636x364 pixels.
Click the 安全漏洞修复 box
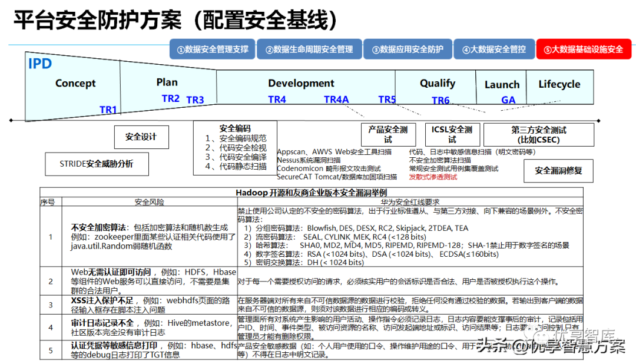[558, 171]
